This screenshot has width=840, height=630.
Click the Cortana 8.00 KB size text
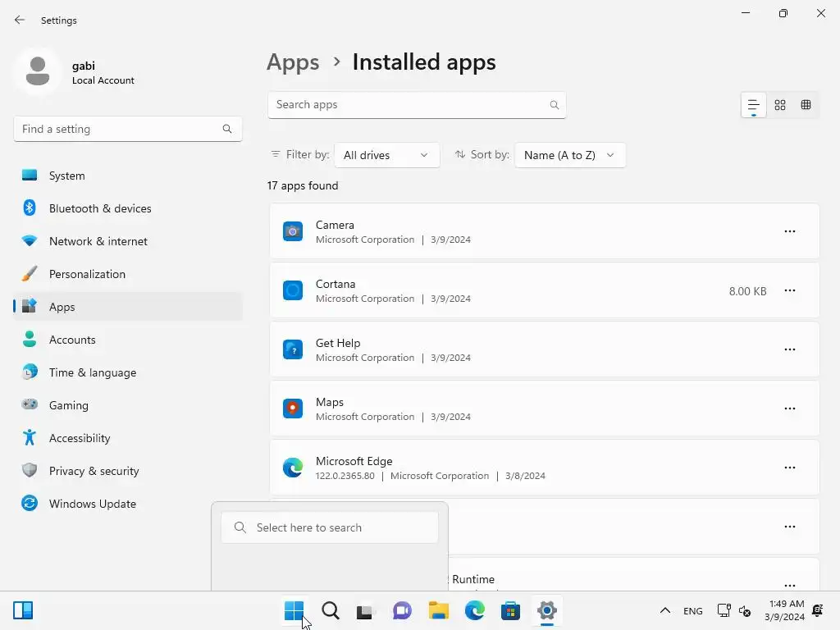[747, 291]
